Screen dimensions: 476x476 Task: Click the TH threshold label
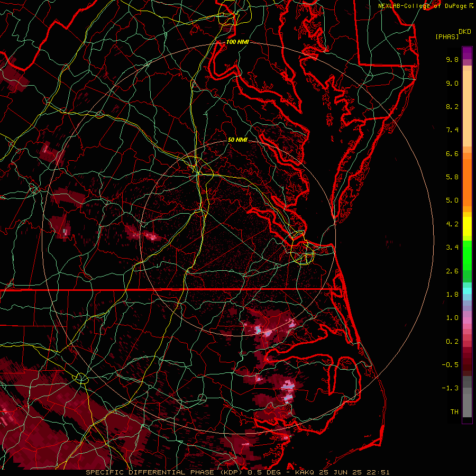[x=454, y=412]
